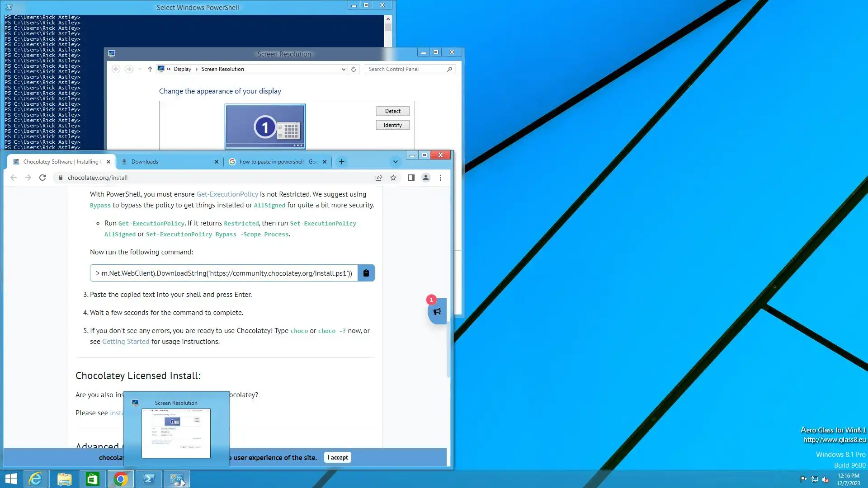Click the Screen Resolution taskbar preview thumbnail
The height and width of the screenshot is (488, 868).
pos(176,433)
